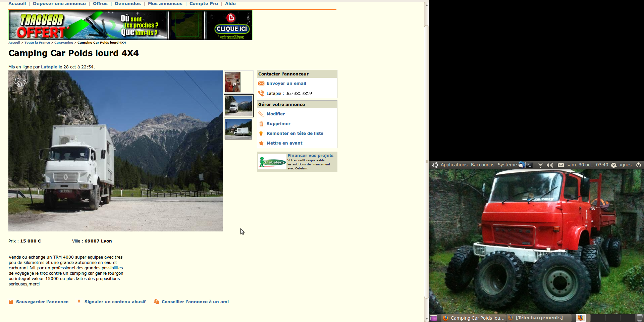The width and height of the screenshot is (644, 322).
Task: Click the envelope messaging indicator
Action: tap(560, 165)
